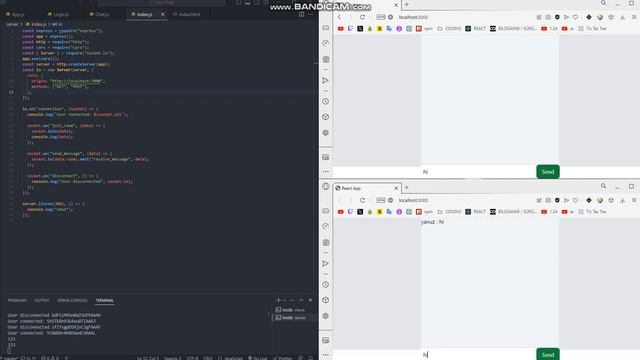This screenshot has height=360, width=640.
Task: Open the top browser main menu icon
Action: 634,17
